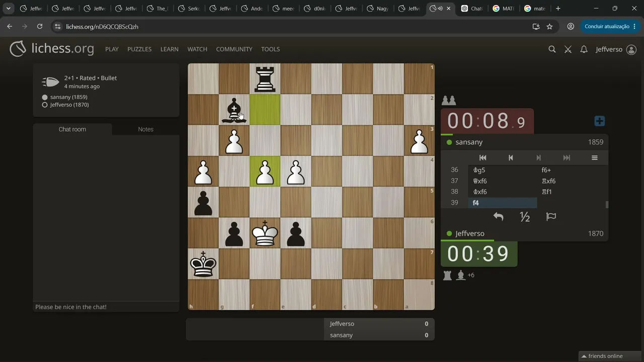Screen dimensions: 644x362
Task: Click the Jeffverso profile avatar icon
Action: pyautogui.click(x=631, y=49)
